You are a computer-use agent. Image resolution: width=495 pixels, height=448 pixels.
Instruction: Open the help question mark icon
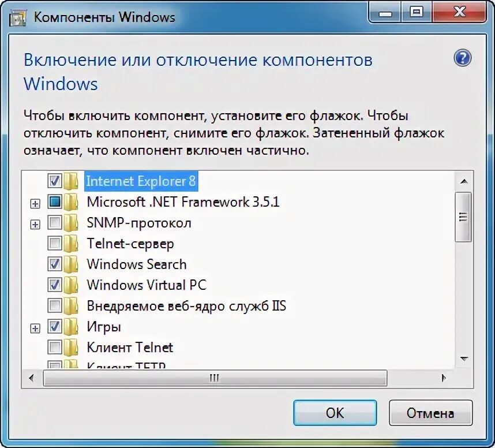[x=463, y=58]
